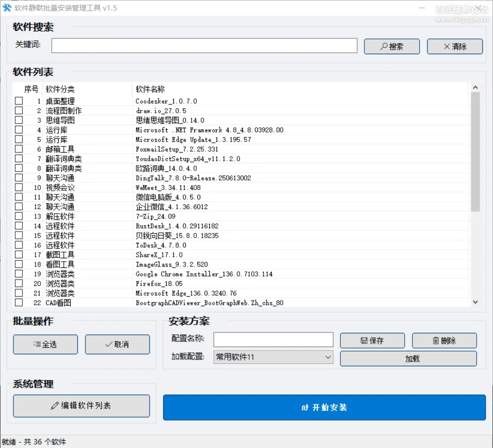This screenshot has width=493, height=448.
Task: Click the magnifier icon on the 搜索 button
Action: coord(382,46)
